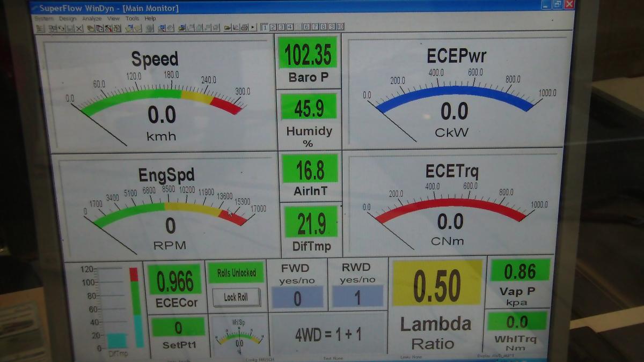Click the WhlSlp mini gauge
Screen dimensions: 644x362
239,337
